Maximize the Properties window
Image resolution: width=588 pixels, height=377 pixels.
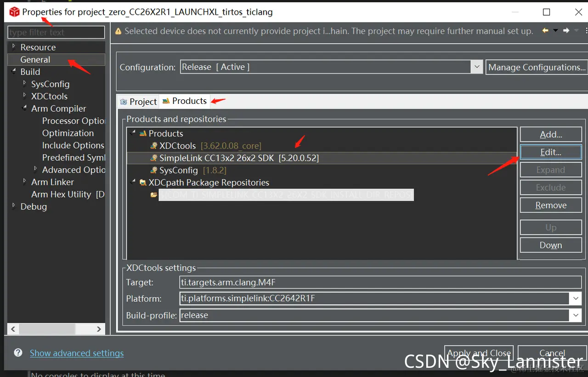(x=546, y=12)
